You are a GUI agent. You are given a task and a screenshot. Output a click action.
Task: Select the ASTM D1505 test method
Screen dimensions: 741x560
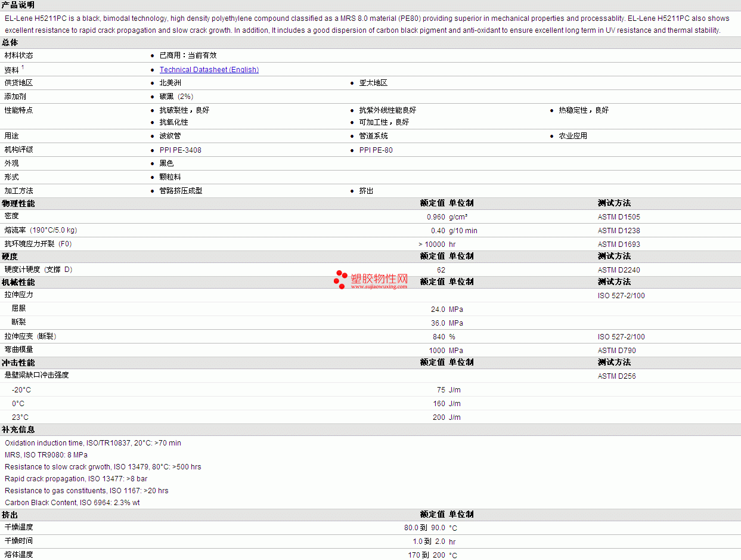tap(619, 217)
